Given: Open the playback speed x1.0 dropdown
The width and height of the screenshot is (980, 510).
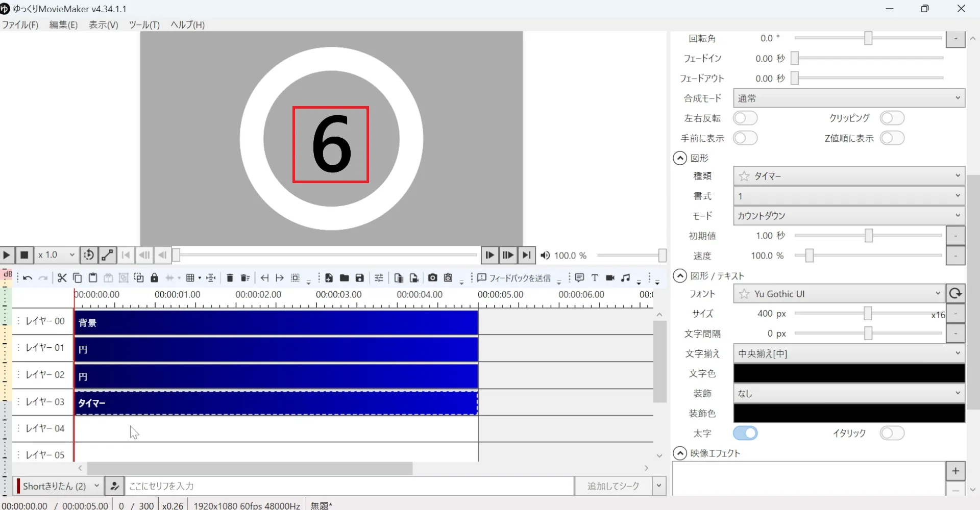Looking at the screenshot, I should (x=56, y=255).
